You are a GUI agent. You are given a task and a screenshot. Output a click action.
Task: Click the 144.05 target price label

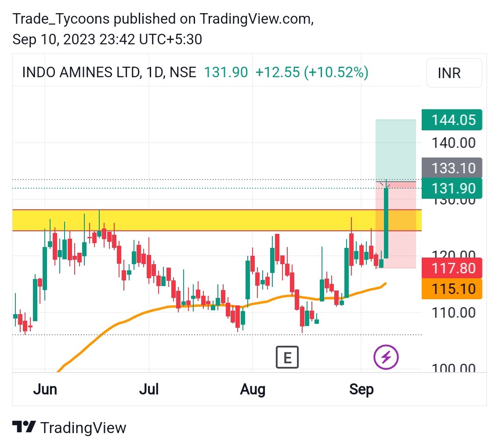(452, 120)
